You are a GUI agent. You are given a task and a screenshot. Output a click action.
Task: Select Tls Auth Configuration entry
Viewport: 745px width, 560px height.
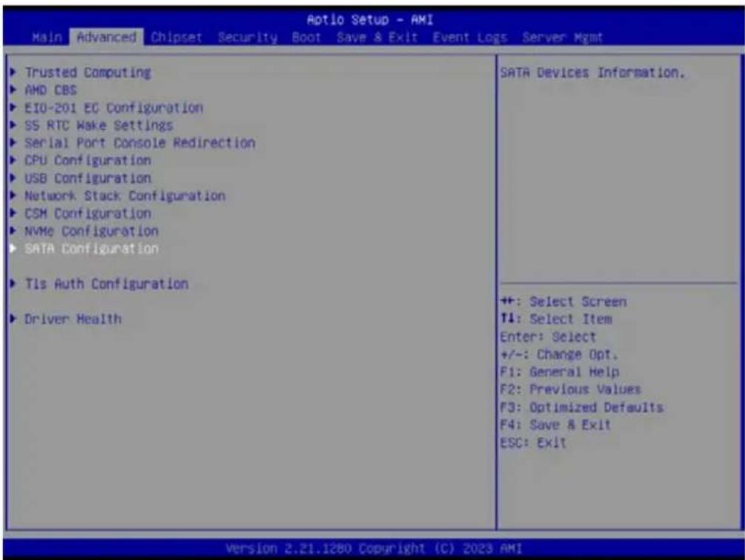click(106, 284)
